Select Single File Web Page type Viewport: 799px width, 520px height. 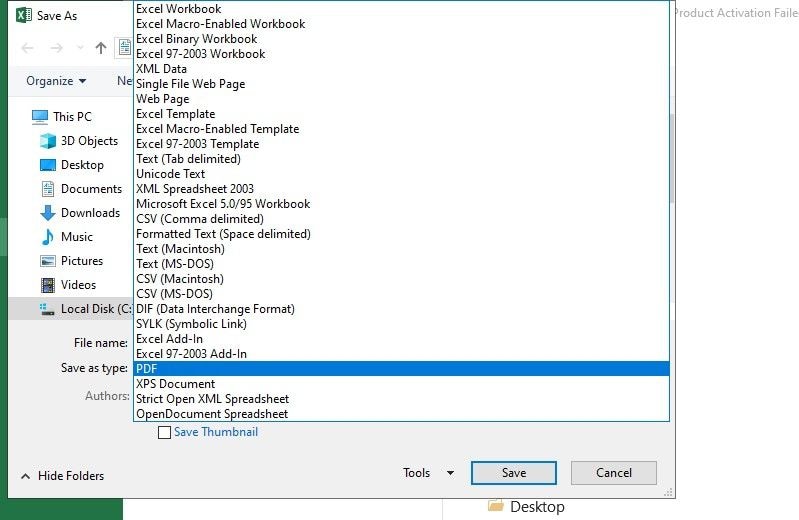click(x=401, y=84)
